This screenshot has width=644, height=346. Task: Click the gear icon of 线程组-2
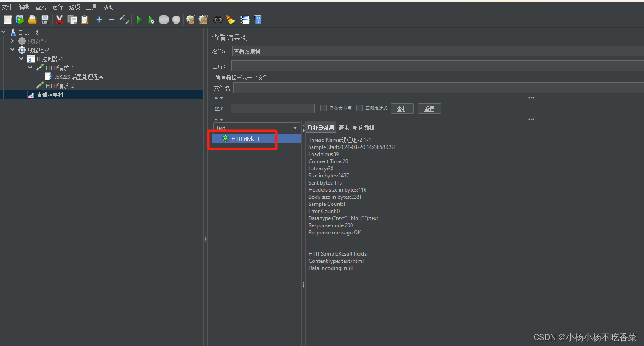click(22, 50)
